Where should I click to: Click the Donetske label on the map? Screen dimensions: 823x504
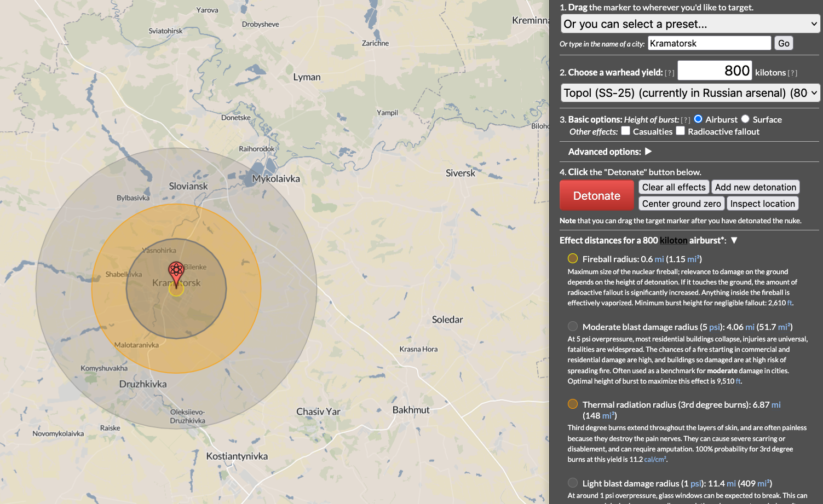pos(236,118)
